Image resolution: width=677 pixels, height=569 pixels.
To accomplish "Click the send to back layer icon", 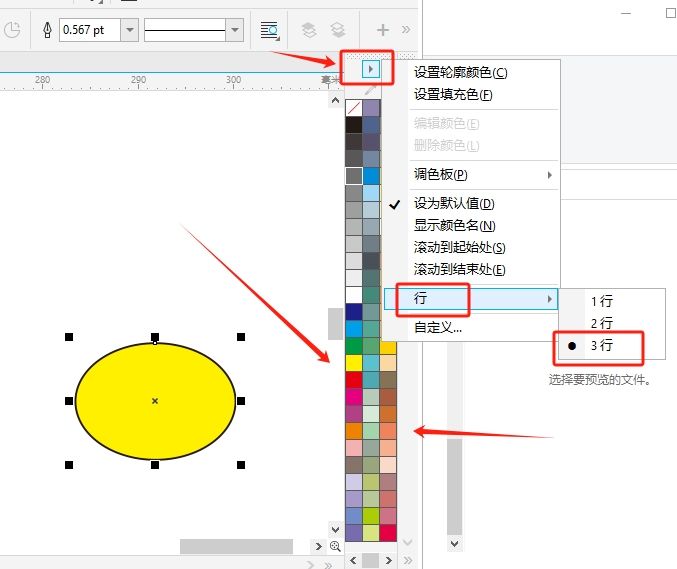I will (x=338, y=30).
